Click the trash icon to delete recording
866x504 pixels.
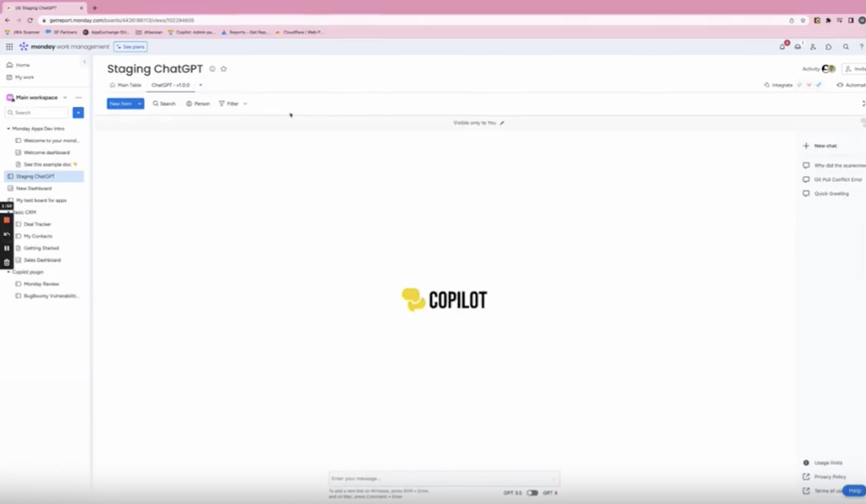[6, 262]
